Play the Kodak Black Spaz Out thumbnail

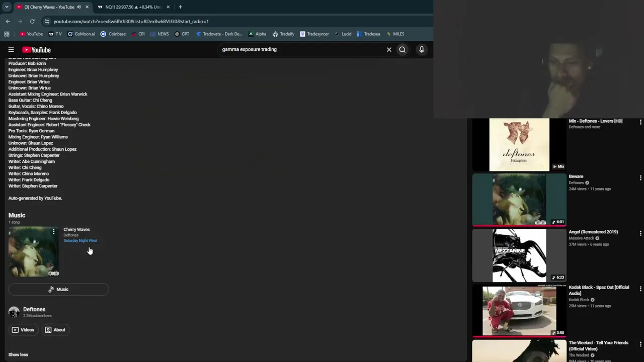click(519, 311)
